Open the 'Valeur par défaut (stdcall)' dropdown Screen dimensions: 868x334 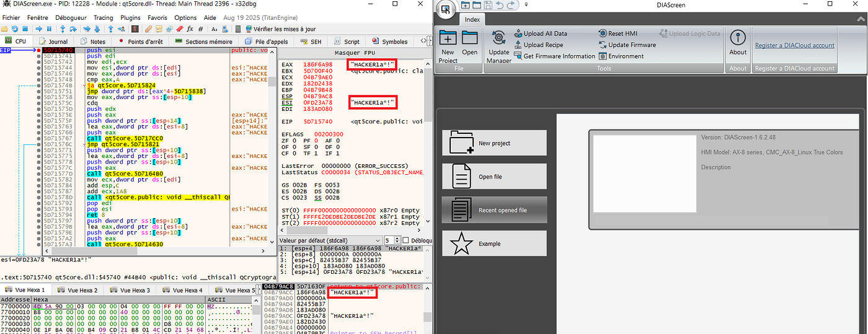pyautogui.click(x=329, y=240)
